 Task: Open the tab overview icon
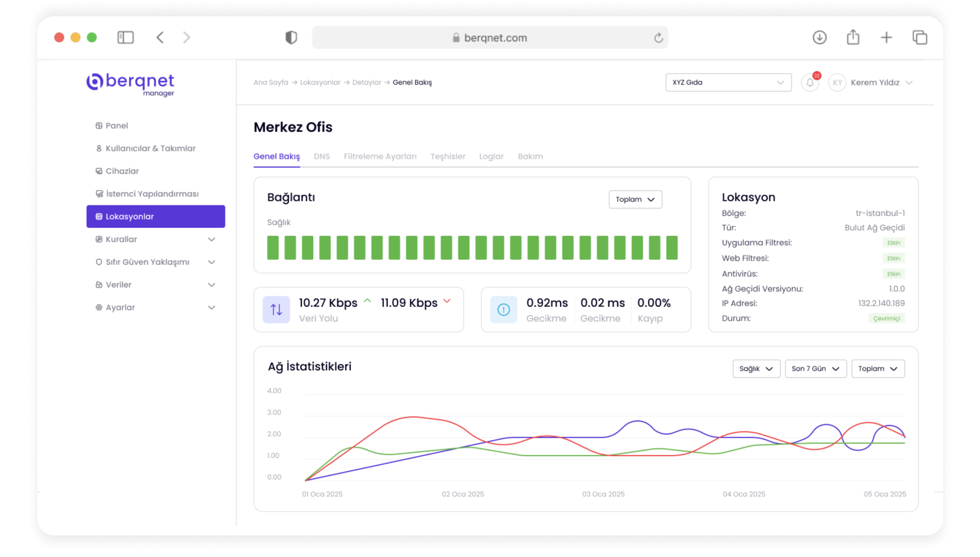(x=920, y=38)
